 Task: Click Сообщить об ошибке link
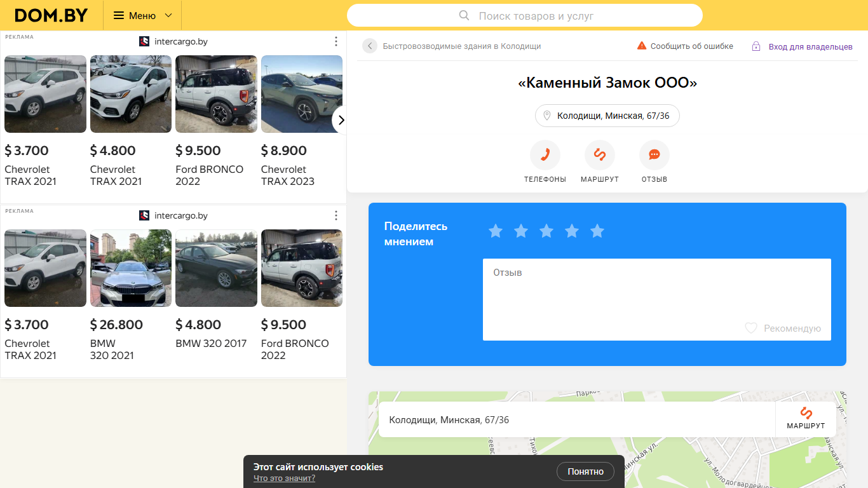[x=691, y=46]
